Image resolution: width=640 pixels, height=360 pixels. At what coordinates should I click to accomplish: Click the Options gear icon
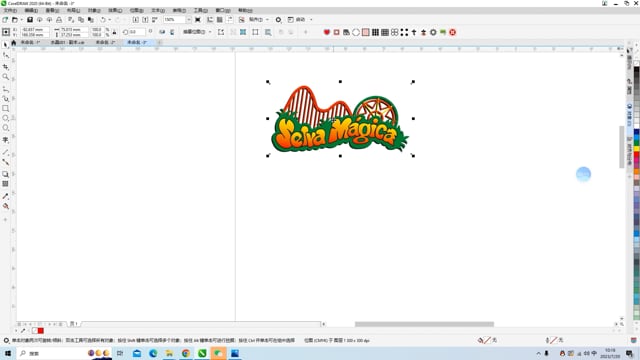pos(278,20)
